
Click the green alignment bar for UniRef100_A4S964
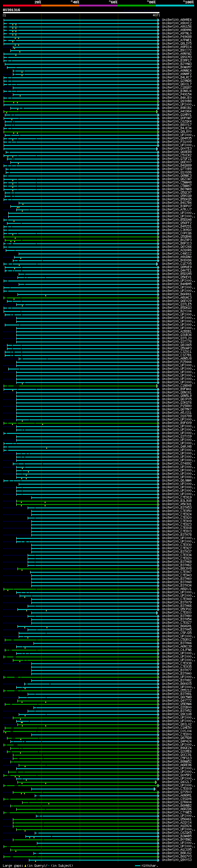pyautogui.click(x=81, y=111)
